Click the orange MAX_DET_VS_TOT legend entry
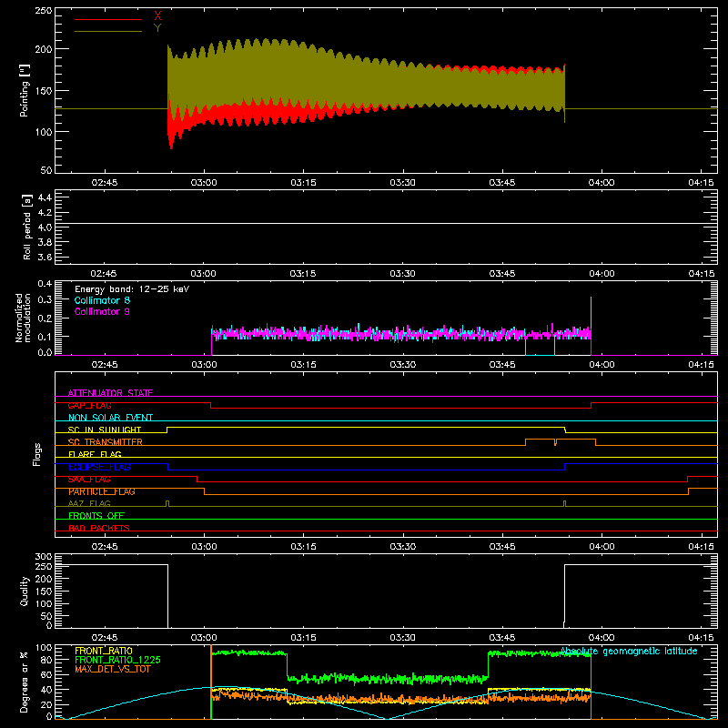This screenshot has width=728, height=728. coord(112,669)
